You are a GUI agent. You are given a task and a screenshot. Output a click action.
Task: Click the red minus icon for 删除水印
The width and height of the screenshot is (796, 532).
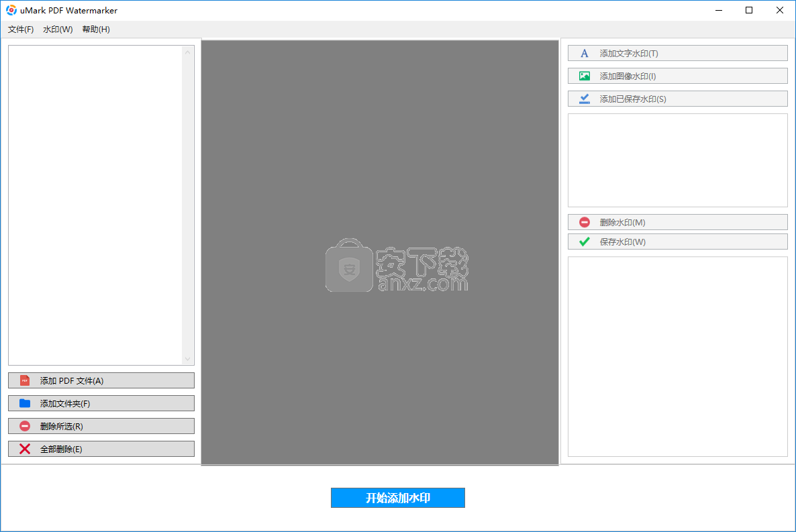click(x=585, y=222)
